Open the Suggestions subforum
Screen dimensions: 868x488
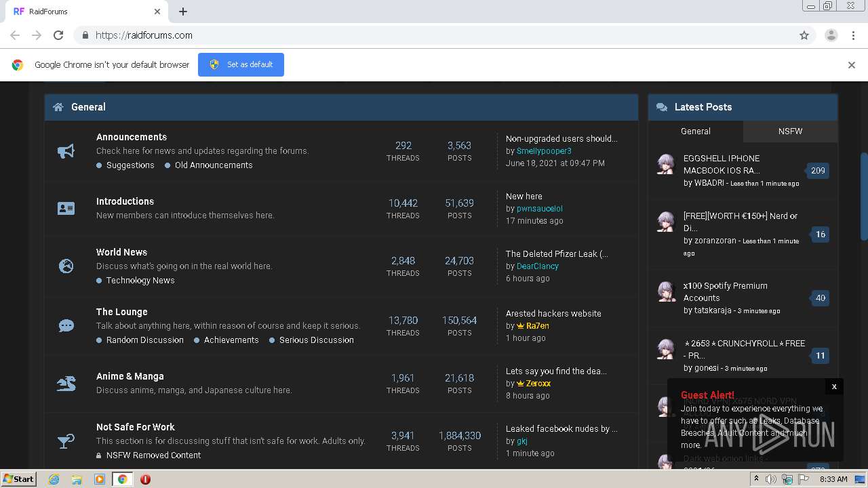pos(130,165)
